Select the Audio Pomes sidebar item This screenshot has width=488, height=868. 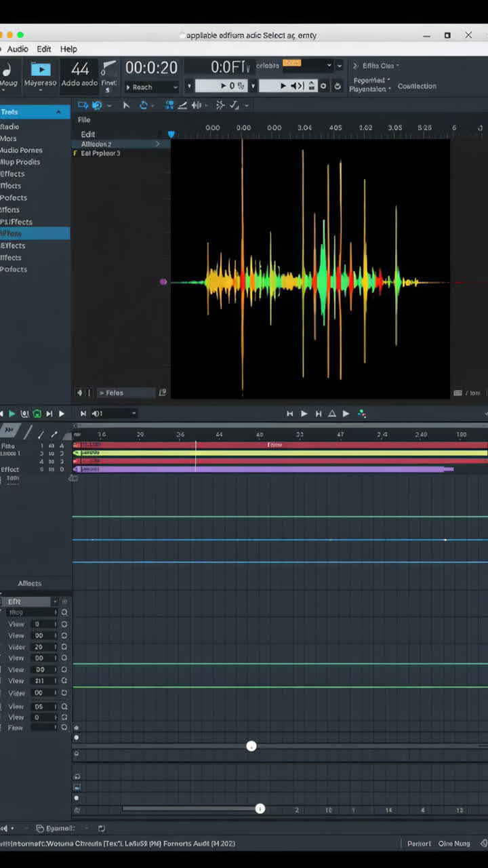[x=21, y=151]
